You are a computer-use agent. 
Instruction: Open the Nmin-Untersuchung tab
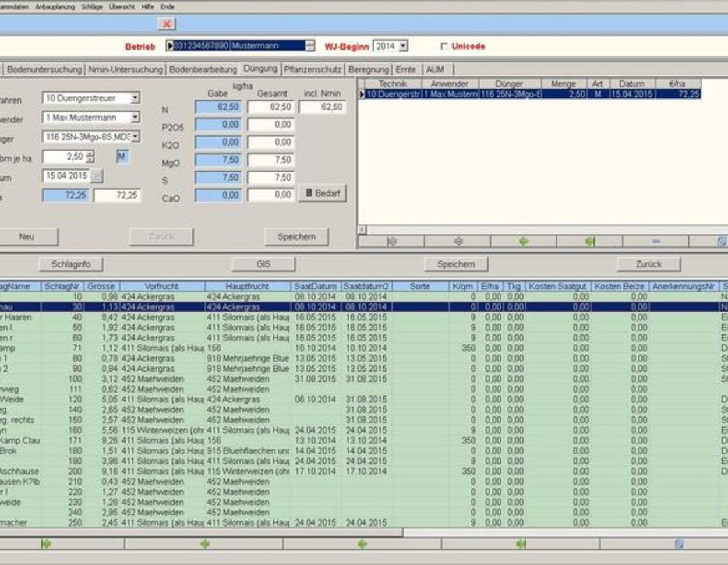[125, 69]
